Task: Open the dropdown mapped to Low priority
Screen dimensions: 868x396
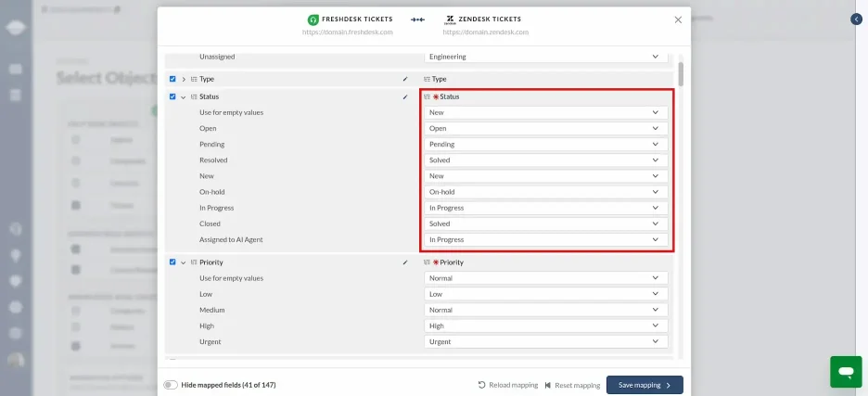Action: point(546,294)
